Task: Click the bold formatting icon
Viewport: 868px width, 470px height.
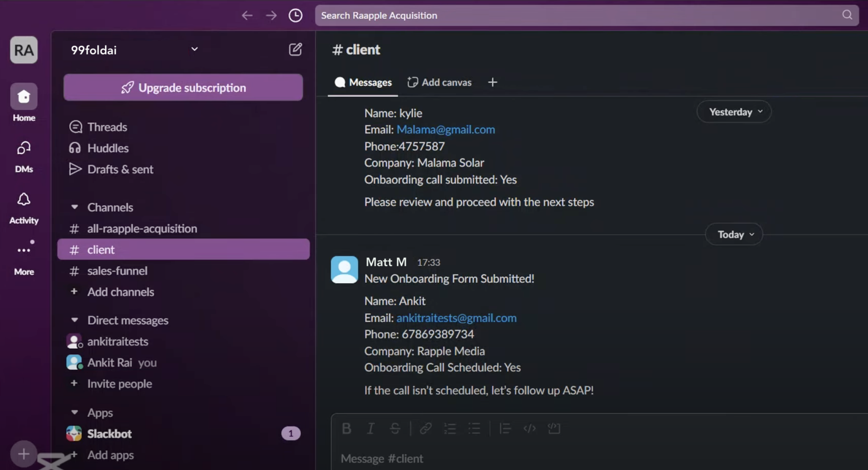Action: click(347, 429)
